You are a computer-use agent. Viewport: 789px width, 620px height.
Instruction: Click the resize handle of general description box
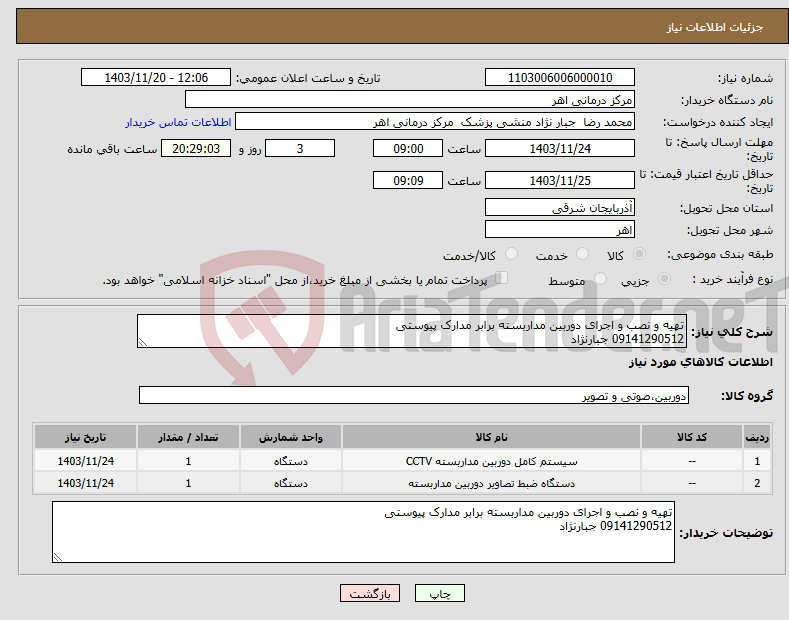pos(143,342)
